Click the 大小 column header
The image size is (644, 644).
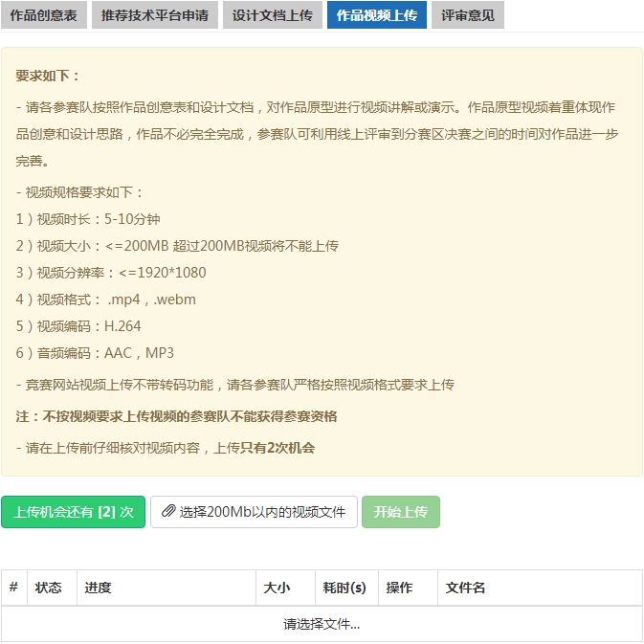285,588
